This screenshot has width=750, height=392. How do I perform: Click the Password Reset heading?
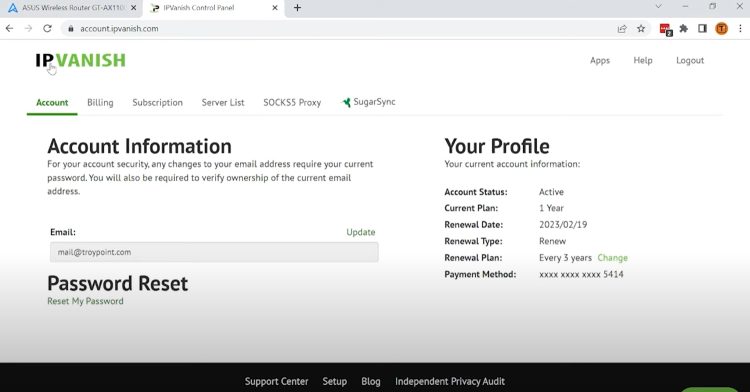click(117, 283)
